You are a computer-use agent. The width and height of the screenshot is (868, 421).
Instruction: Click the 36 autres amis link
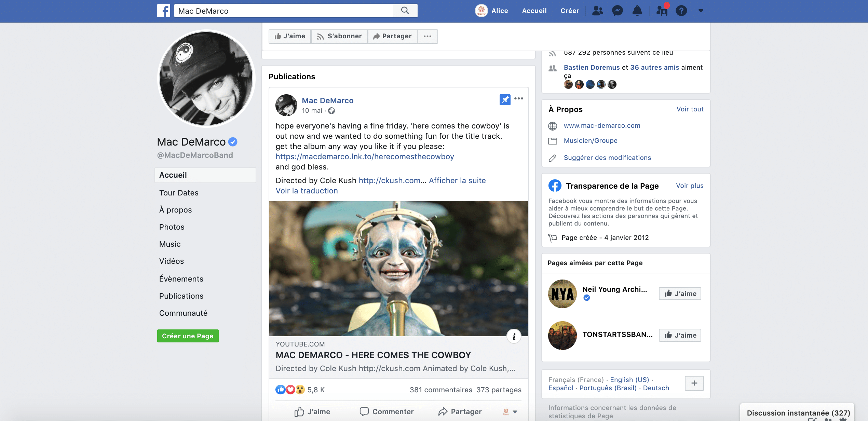click(x=654, y=67)
